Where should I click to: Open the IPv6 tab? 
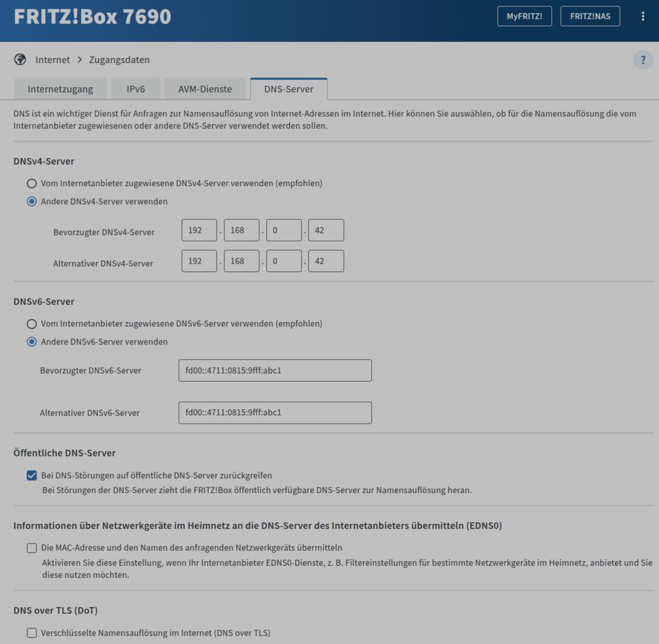pyautogui.click(x=135, y=89)
